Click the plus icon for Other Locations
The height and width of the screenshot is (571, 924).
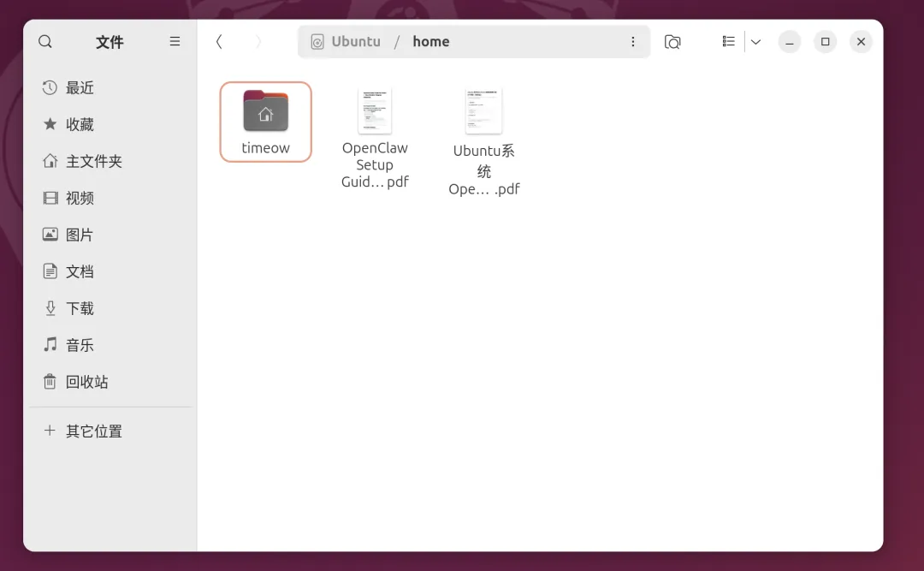pos(50,431)
